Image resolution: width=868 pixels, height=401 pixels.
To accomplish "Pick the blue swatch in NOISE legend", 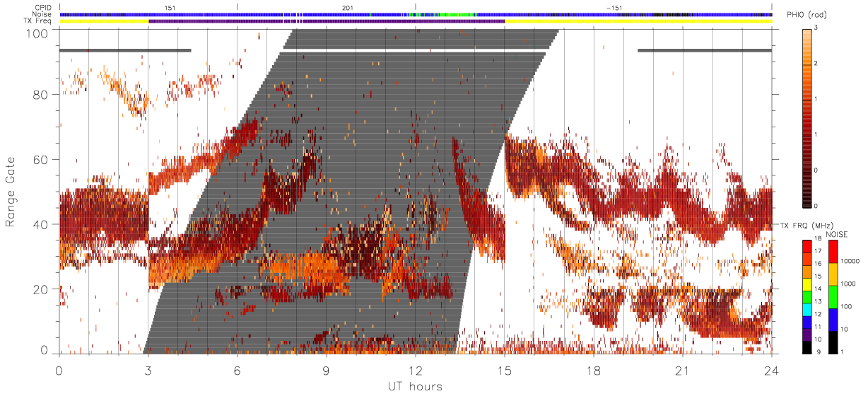I will (833, 319).
